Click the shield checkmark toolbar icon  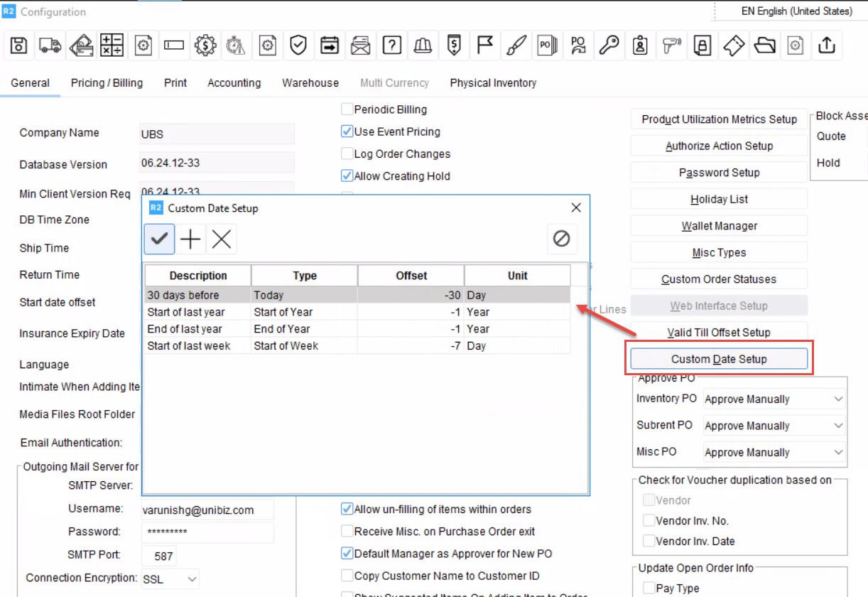point(299,46)
